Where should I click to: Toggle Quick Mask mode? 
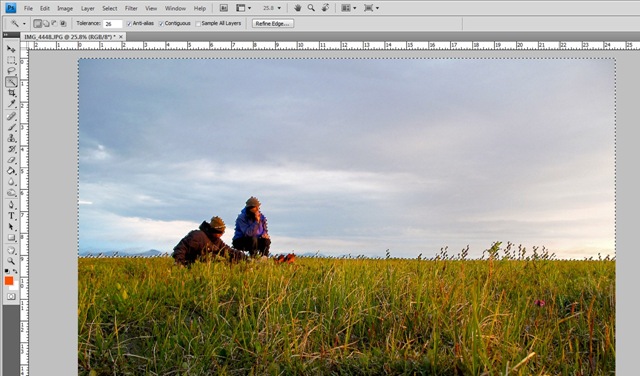click(x=11, y=297)
